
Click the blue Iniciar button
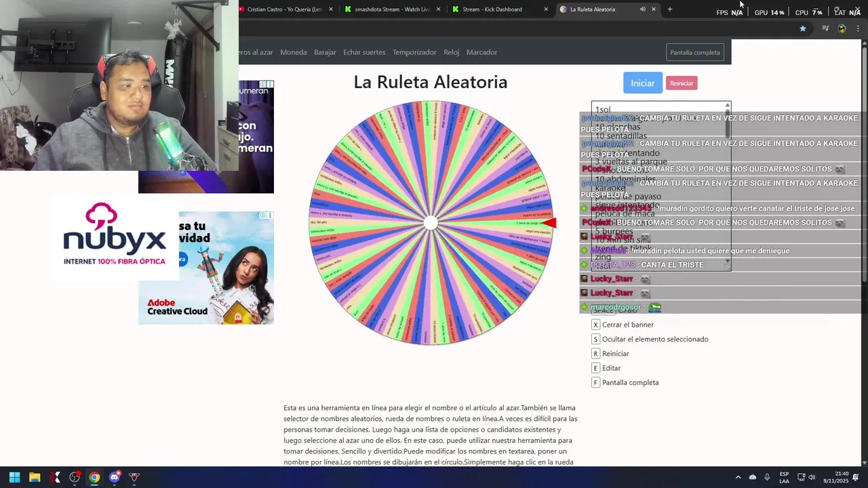[643, 83]
